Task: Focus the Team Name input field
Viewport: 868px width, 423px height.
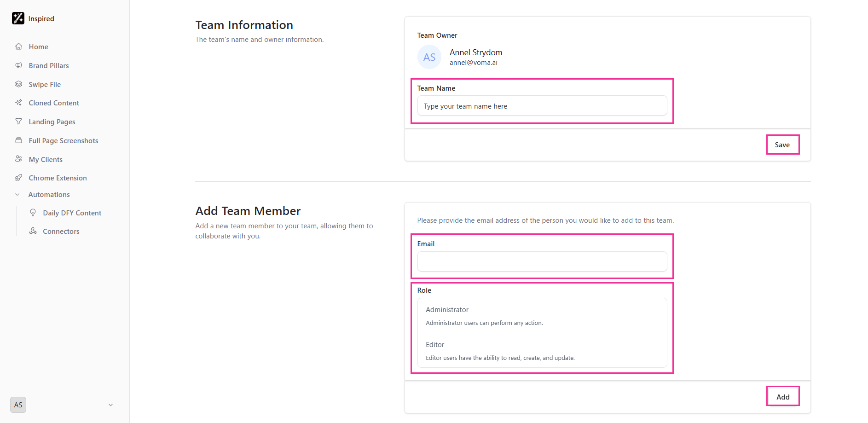Action: [x=542, y=106]
